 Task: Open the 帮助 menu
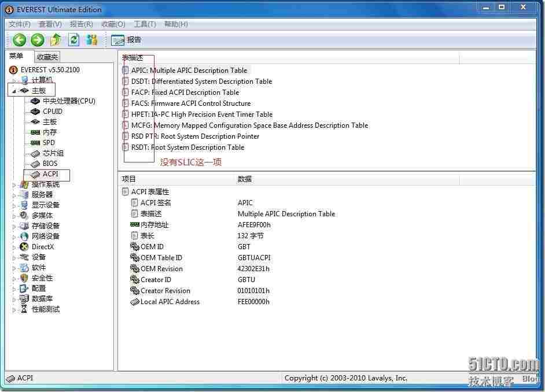175,24
